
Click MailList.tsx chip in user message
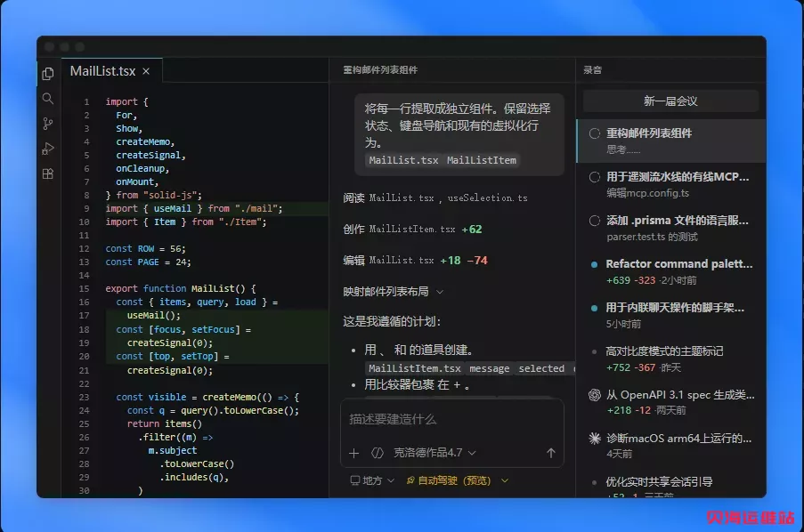pos(403,160)
